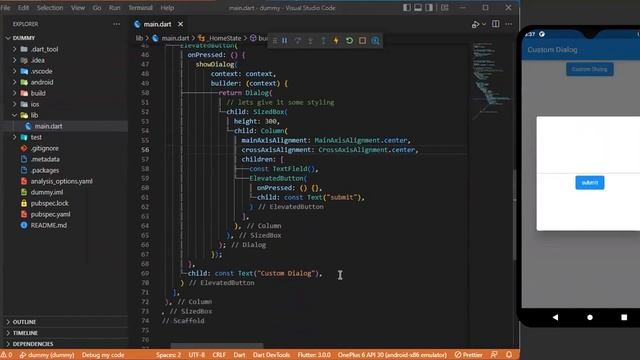Grab the debug toolbar drag handle
Image resolution: width=640 pixels, height=360 pixels.
click(275, 40)
